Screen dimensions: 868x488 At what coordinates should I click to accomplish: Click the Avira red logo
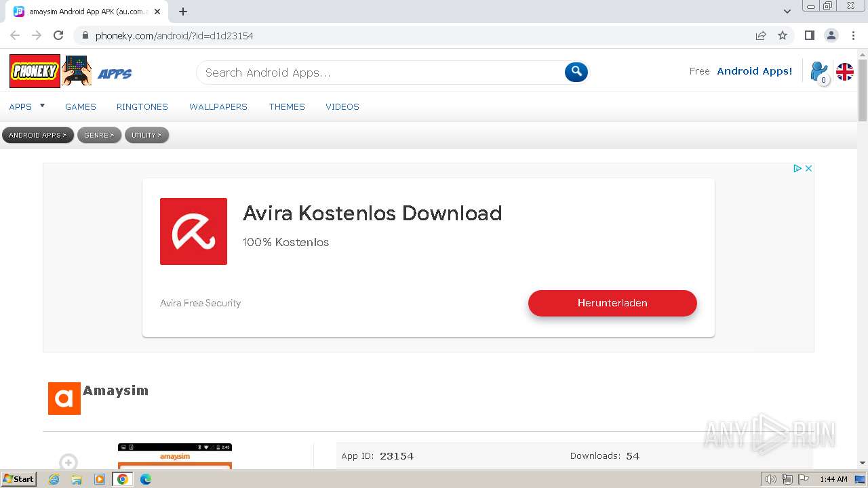tap(193, 231)
